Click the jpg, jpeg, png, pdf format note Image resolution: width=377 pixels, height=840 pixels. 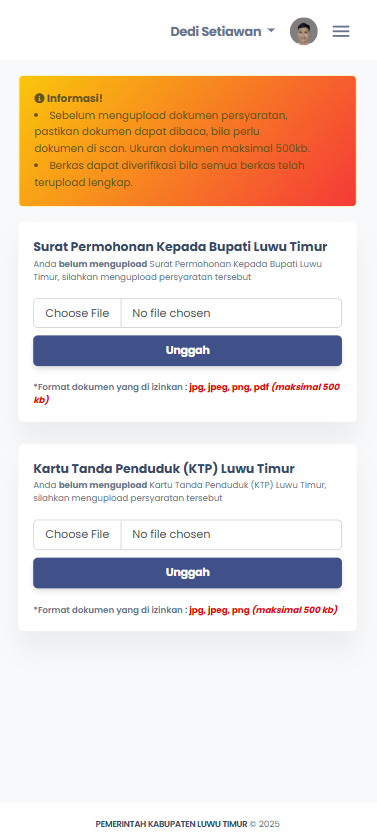[x=229, y=387]
